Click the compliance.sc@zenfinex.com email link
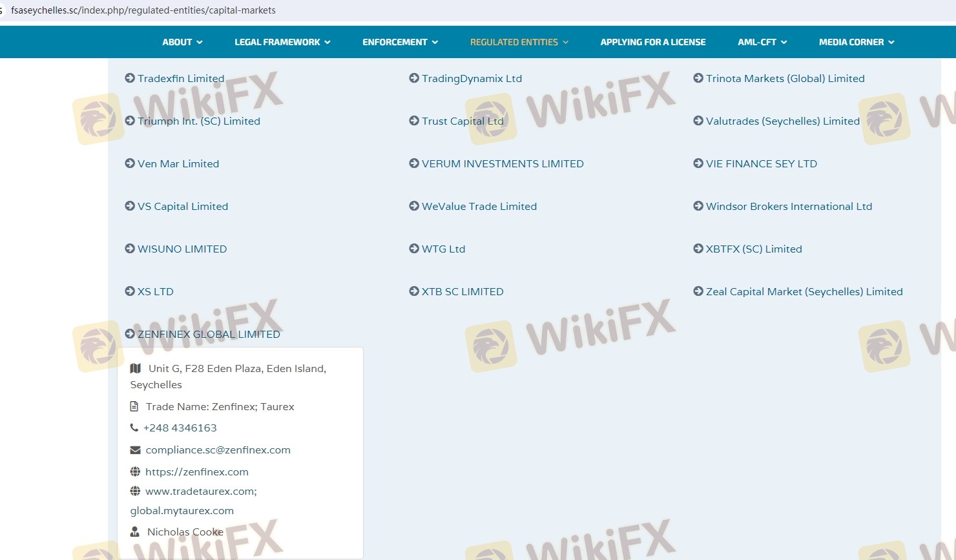This screenshot has height=560, width=956. 218,450
